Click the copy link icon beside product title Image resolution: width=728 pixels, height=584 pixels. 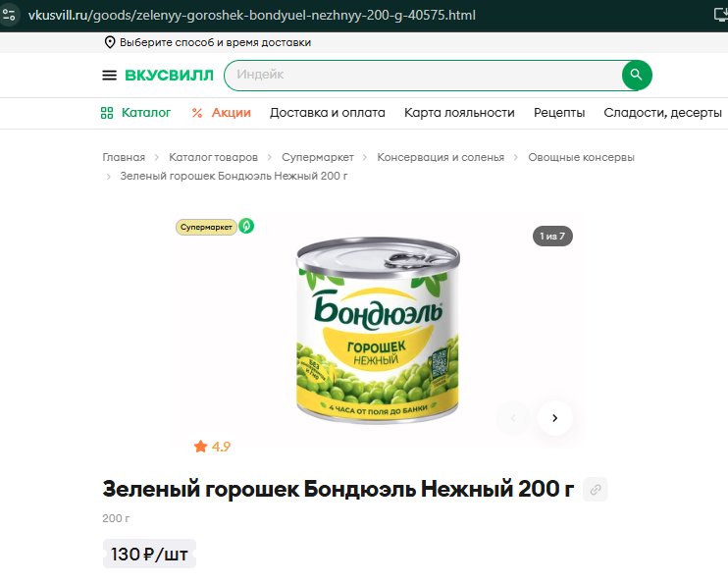[596, 489]
